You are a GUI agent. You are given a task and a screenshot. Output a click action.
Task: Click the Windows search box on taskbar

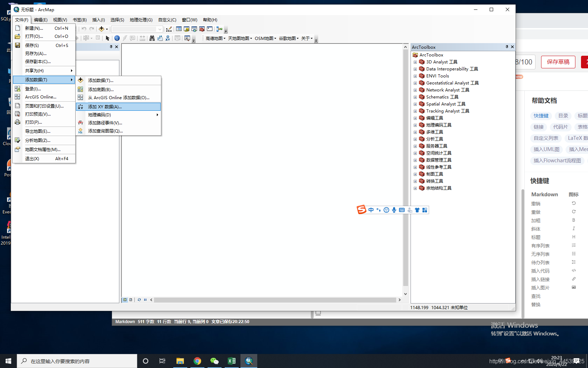pos(77,361)
